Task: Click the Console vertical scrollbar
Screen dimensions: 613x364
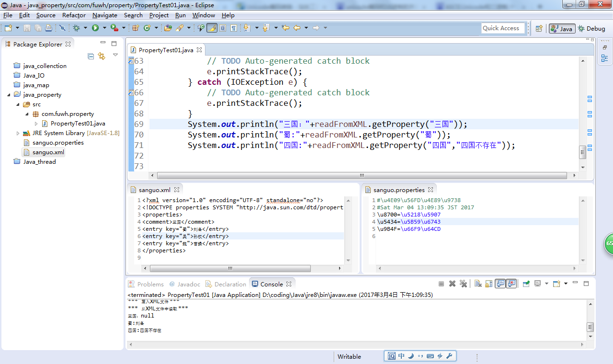Action: coord(590,327)
